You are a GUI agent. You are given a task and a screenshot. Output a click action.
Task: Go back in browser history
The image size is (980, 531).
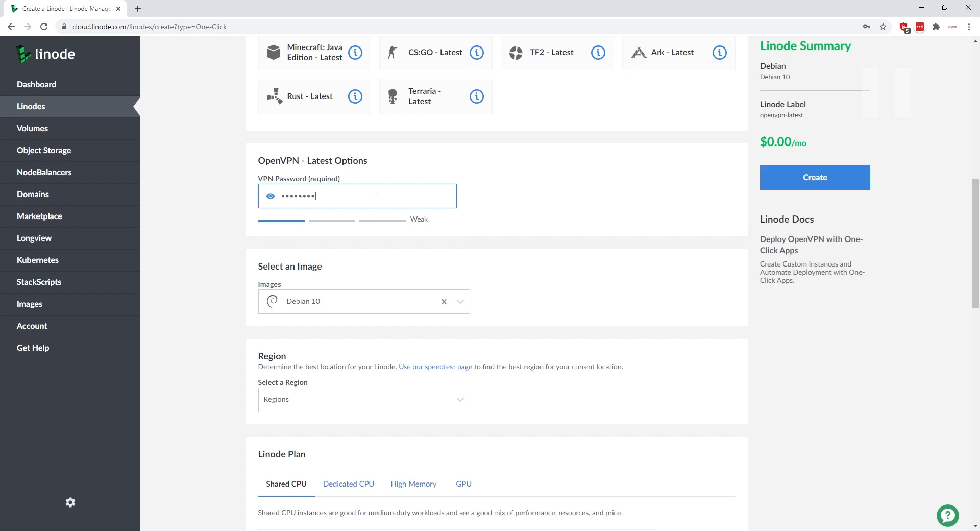[x=11, y=27]
